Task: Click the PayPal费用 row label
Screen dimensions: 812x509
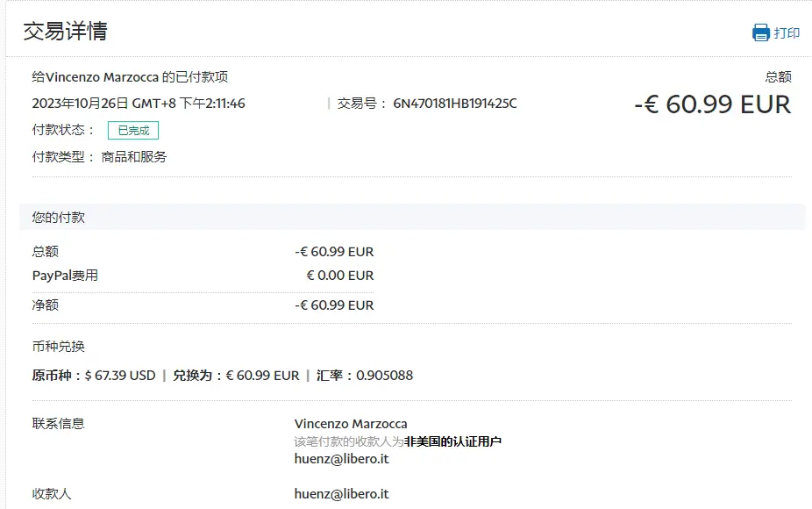Action: point(65,276)
